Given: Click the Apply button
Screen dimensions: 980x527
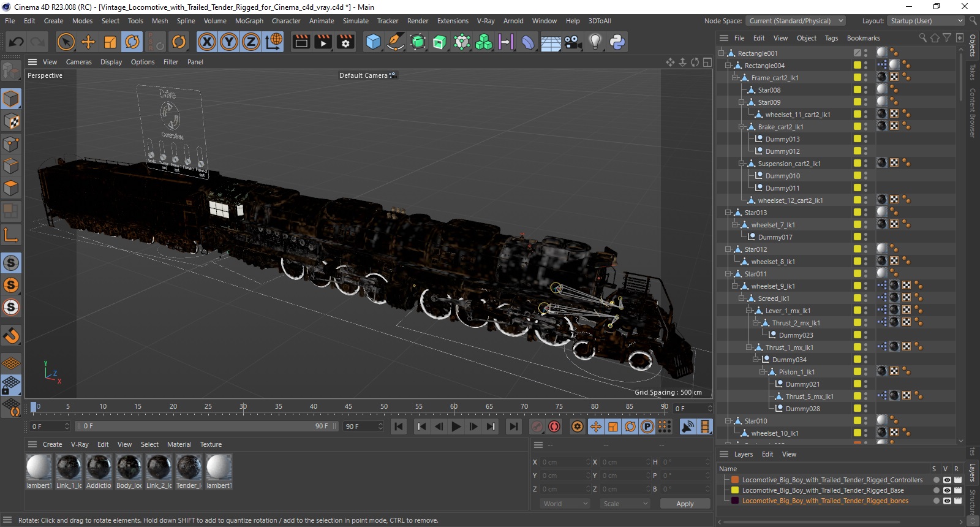Looking at the screenshot, I should coord(685,504).
